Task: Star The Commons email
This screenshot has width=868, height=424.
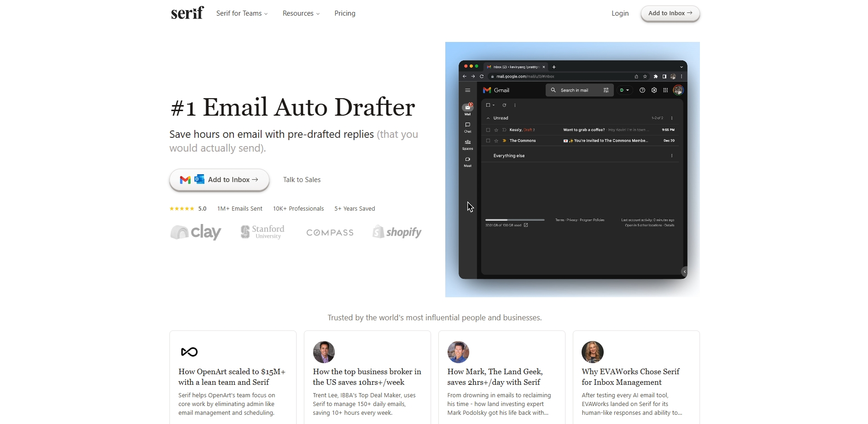Action: (496, 141)
